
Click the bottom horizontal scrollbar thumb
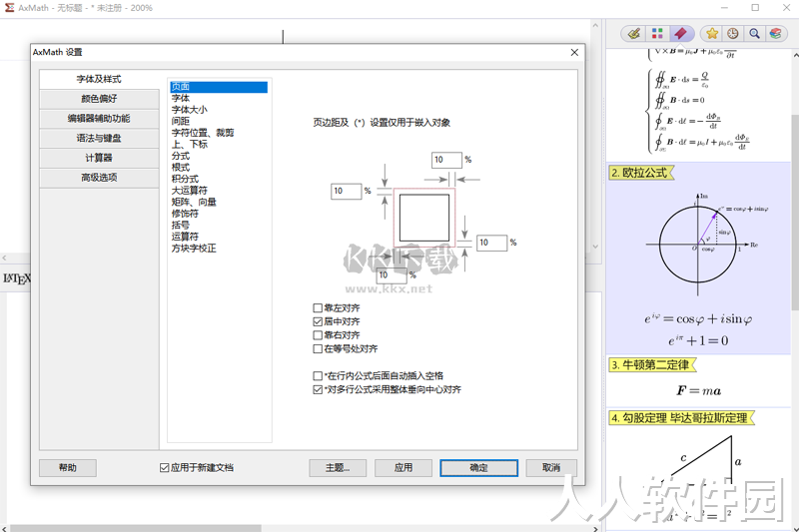click(136, 528)
